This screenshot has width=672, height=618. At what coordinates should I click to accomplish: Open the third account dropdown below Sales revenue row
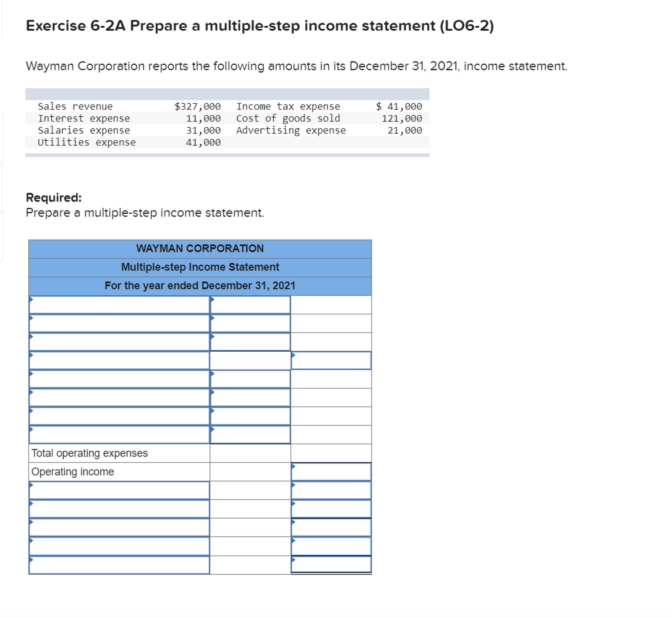(x=120, y=342)
